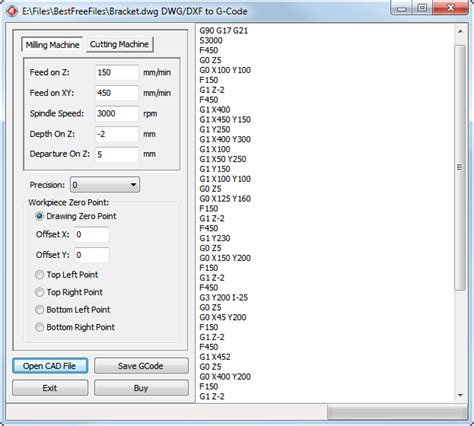
Task: Click the progress bar at window bottom
Action: (397, 412)
